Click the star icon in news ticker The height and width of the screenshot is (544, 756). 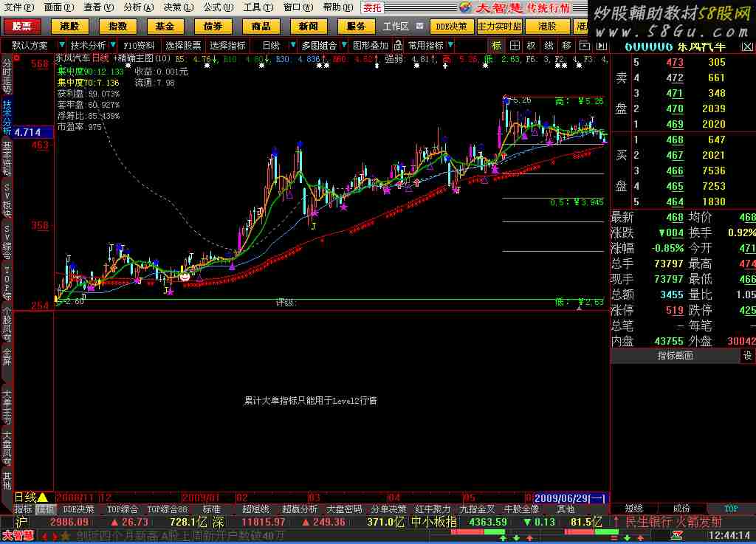(66, 536)
